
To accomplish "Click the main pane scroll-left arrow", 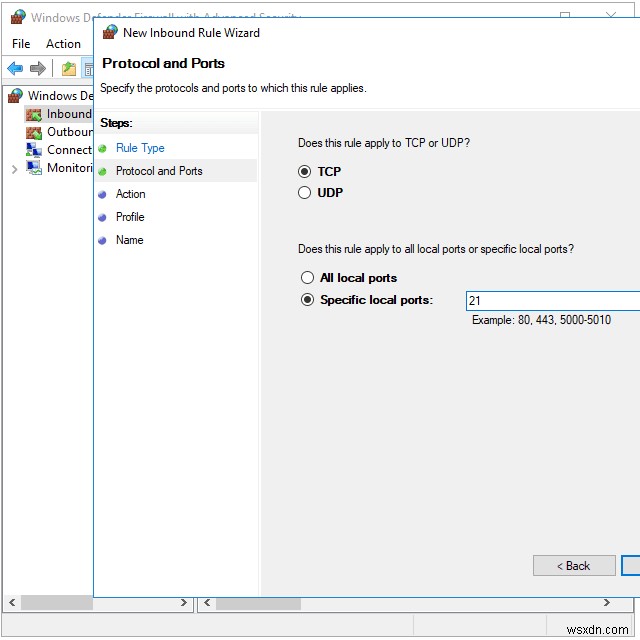I will [x=207, y=602].
